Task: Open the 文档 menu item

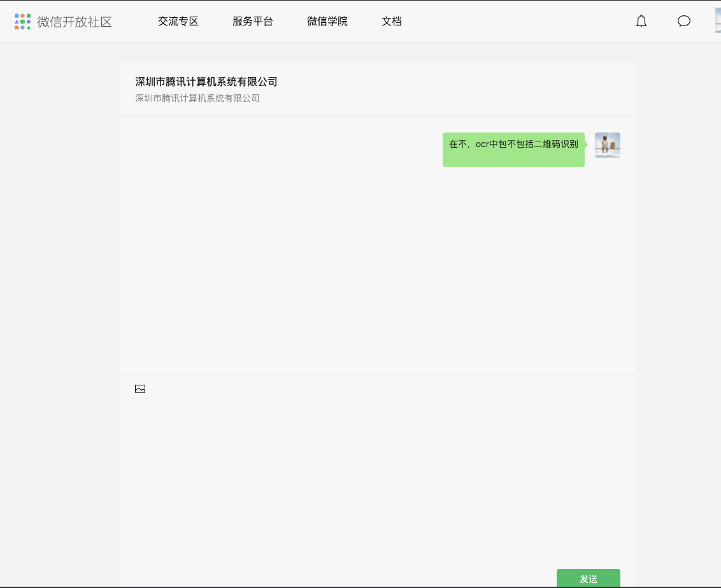Action: click(391, 21)
